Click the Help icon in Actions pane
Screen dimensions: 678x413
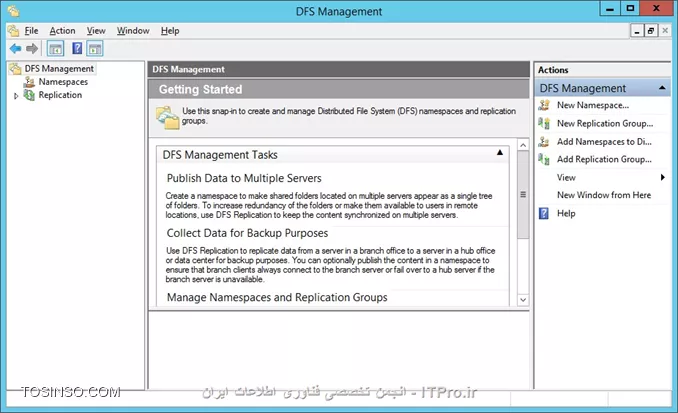544,213
